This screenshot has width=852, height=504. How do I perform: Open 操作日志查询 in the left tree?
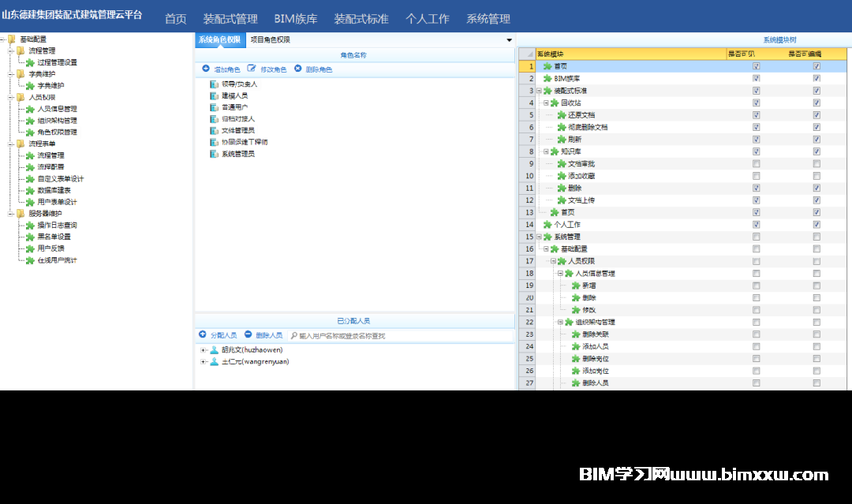(x=57, y=226)
